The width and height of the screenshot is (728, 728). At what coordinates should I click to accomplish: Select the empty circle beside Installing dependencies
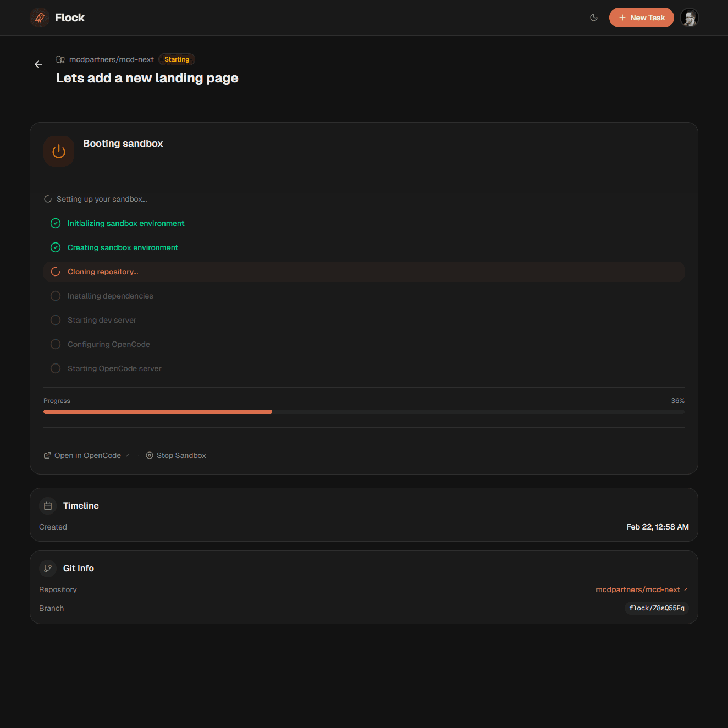click(55, 296)
